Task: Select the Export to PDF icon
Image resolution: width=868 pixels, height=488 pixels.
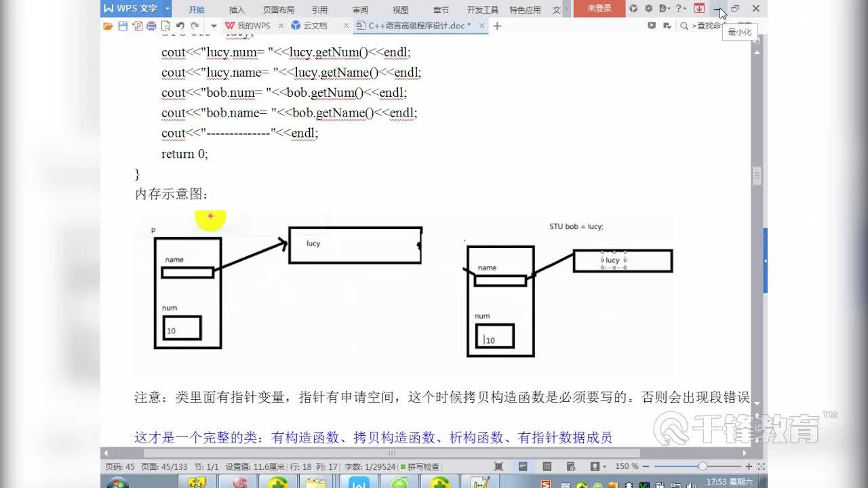Action: point(138,25)
